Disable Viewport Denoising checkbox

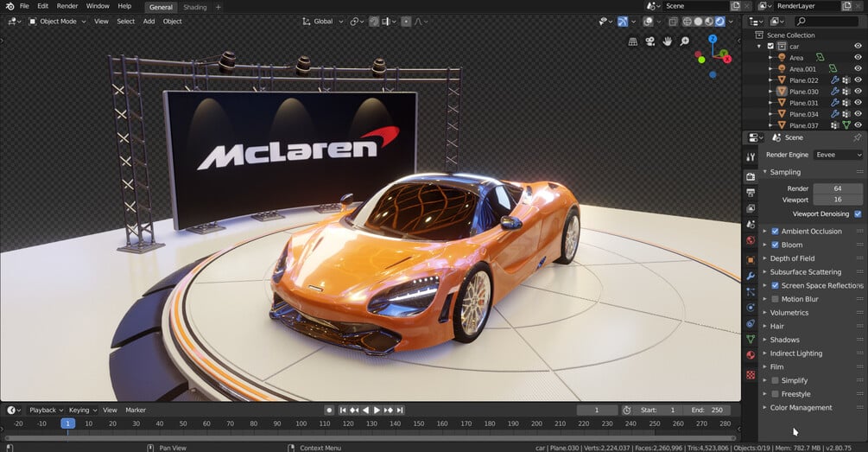pyautogui.click(x=858, y=213)
